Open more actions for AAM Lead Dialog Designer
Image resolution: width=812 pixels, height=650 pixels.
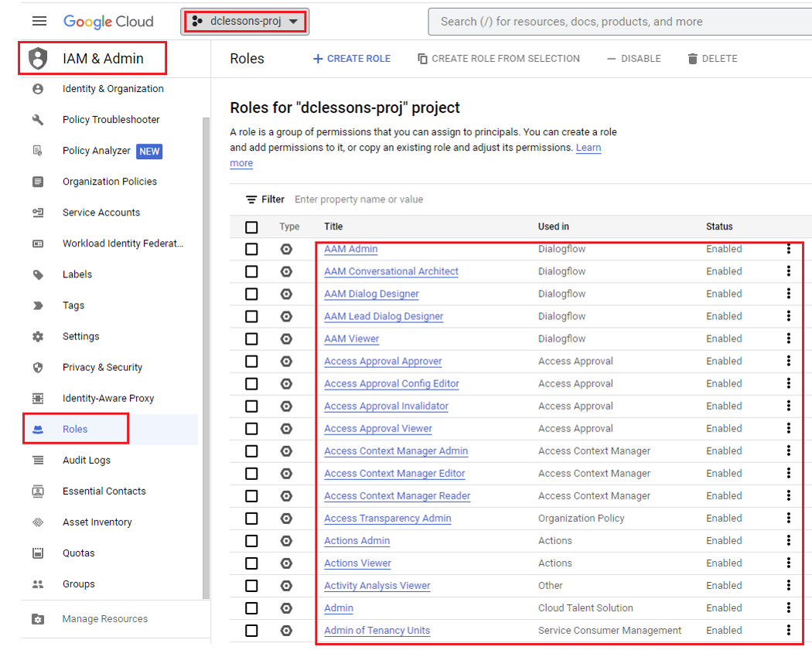(789, 315)
